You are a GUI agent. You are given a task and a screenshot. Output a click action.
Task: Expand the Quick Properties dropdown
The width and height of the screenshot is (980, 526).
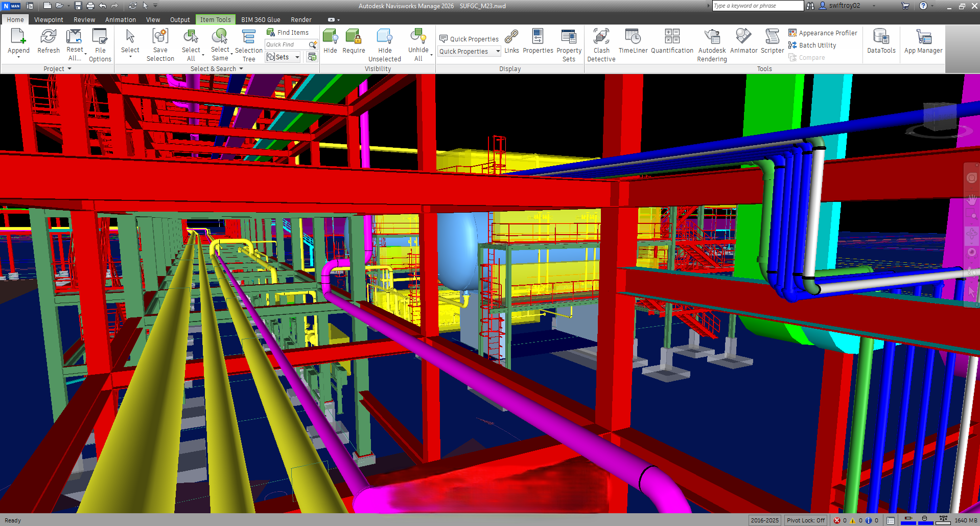pos(498,51)
